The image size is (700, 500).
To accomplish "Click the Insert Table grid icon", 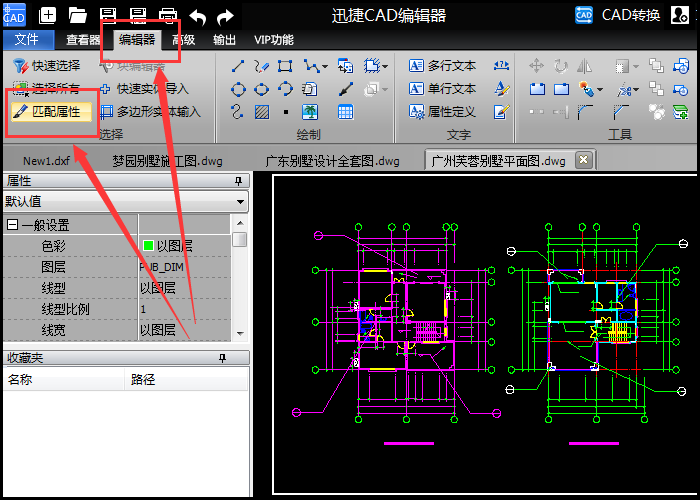I will pyautogui.click(x=345, y=112).
